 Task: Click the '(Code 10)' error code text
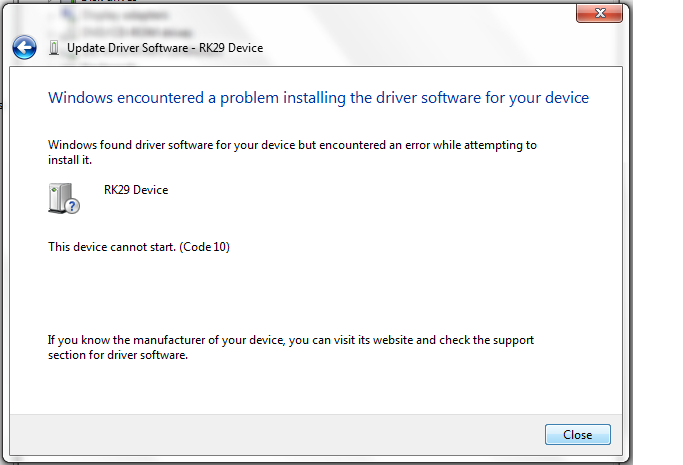[x=204, y=247]
